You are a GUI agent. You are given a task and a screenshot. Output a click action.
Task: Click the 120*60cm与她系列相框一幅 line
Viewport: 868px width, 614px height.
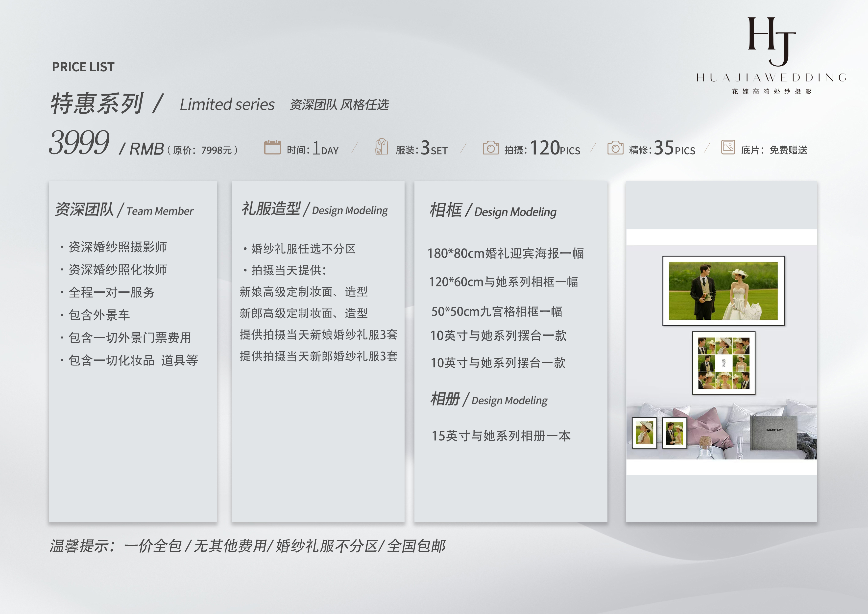(x=503, y=282)
